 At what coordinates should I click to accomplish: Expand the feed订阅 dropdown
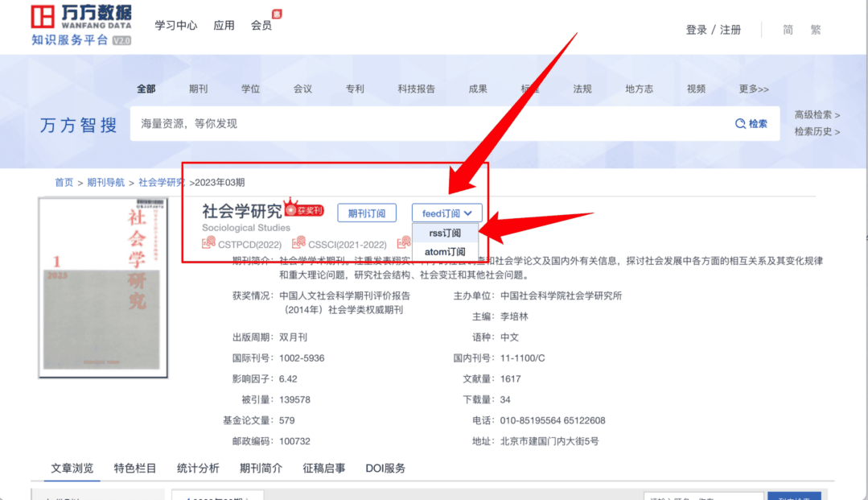tap(446, 213)
